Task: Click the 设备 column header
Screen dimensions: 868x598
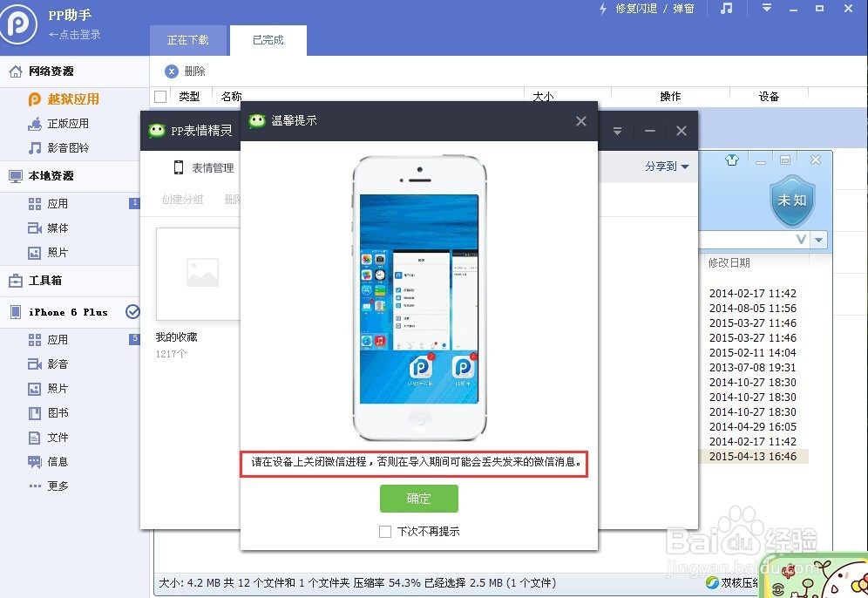Action: pyautogui.click(x=769, y=97)
